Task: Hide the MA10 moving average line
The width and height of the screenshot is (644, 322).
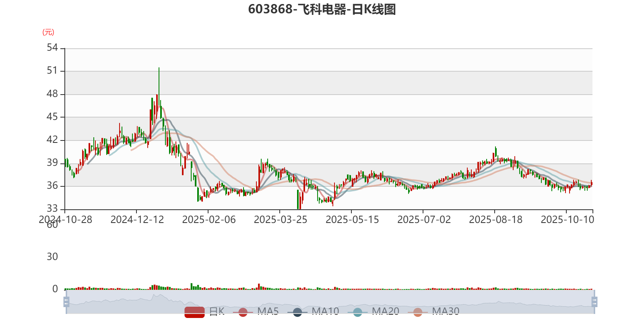Action: pyautogui.click(x=313, y=312)
